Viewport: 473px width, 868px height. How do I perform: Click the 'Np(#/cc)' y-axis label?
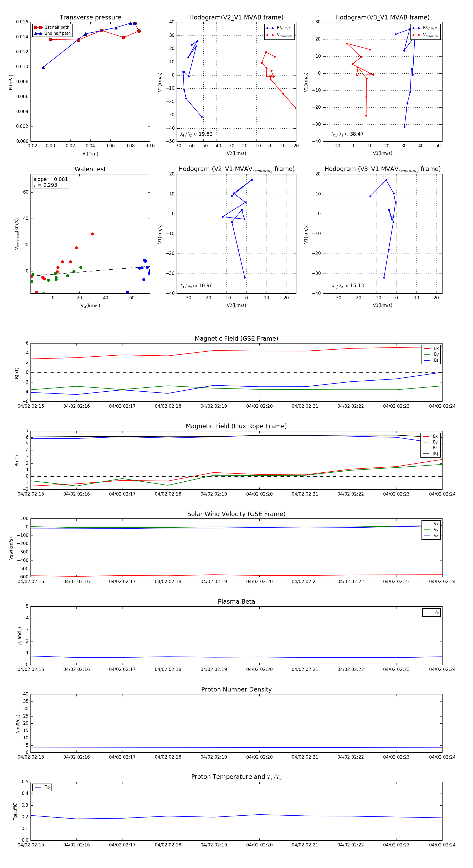pyautogui.click(x=18, y=723)
